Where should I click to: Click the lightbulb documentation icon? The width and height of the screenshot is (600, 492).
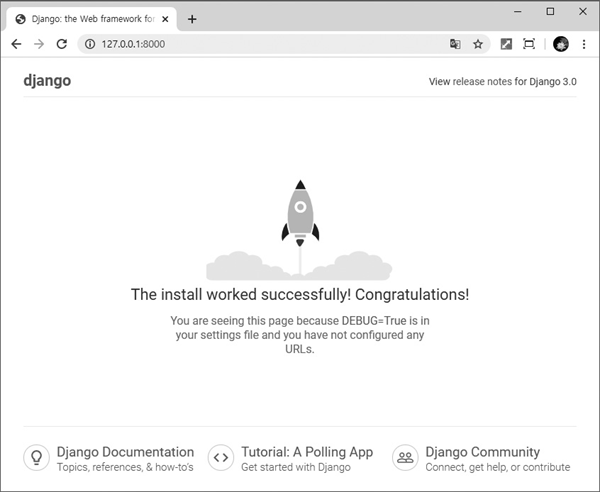coord(36,458)
